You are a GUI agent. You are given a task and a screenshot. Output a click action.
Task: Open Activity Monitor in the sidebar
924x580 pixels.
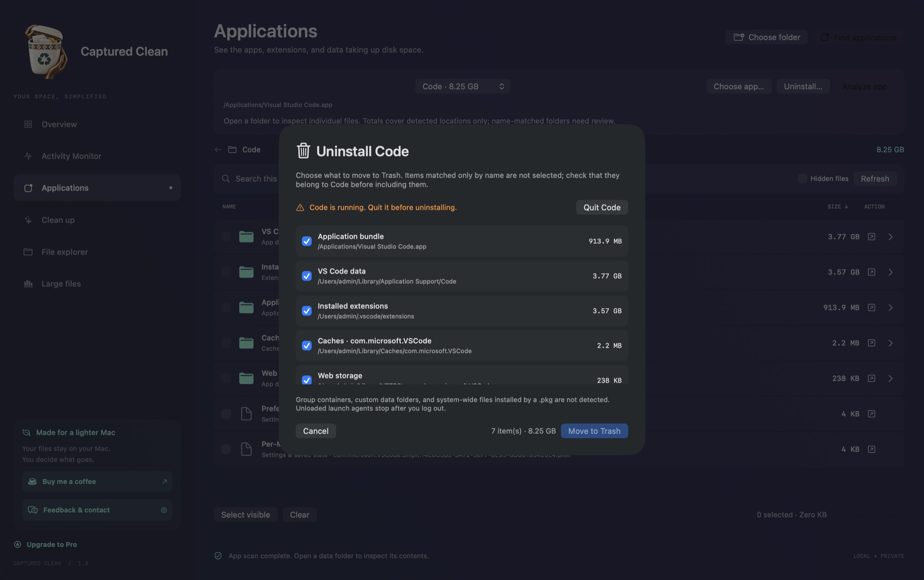[x=97, y=156]
